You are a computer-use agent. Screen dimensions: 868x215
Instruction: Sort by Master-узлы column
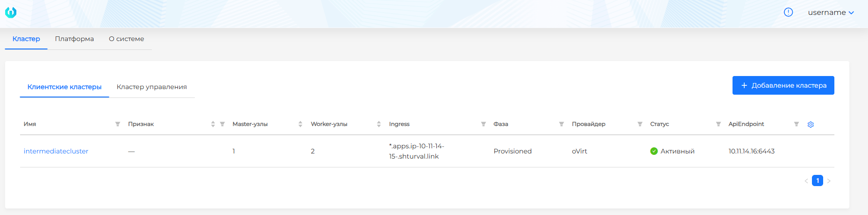coord(300,124)
